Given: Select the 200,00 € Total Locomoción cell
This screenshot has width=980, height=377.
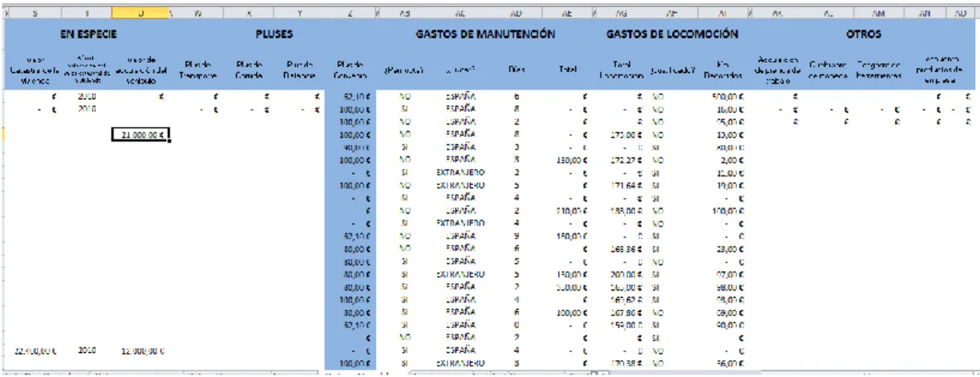Looking at the screenshot, I should tap(622, 273).
